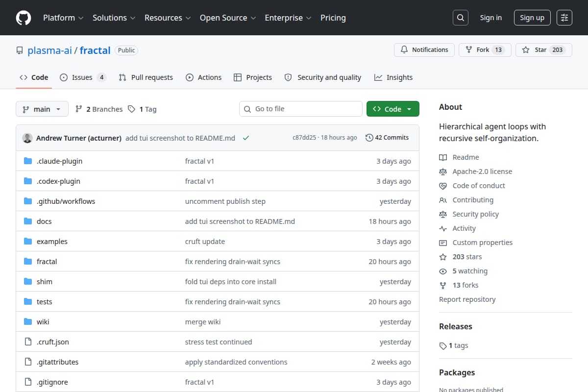Switch to the Pull requests tab
The height and width of the screenshot is (392, 588).
tap(146, 77)
